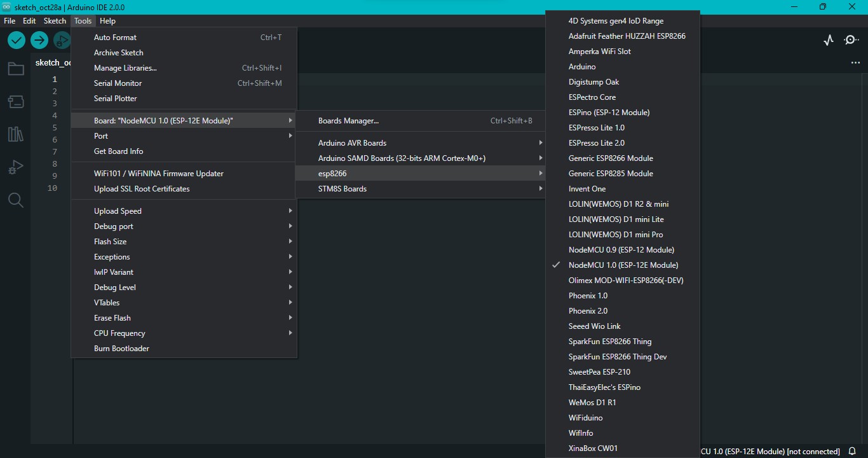The width and height of the screenshot is (868, 458).
Task: Click the Verify checkmark button
Action: click(x=17, y=40)
